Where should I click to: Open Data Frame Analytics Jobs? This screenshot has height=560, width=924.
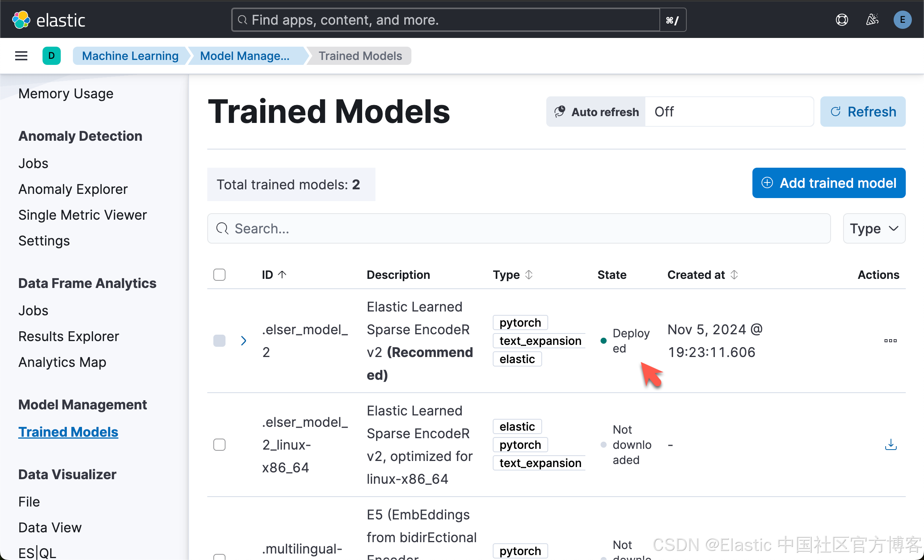point(33,310)
